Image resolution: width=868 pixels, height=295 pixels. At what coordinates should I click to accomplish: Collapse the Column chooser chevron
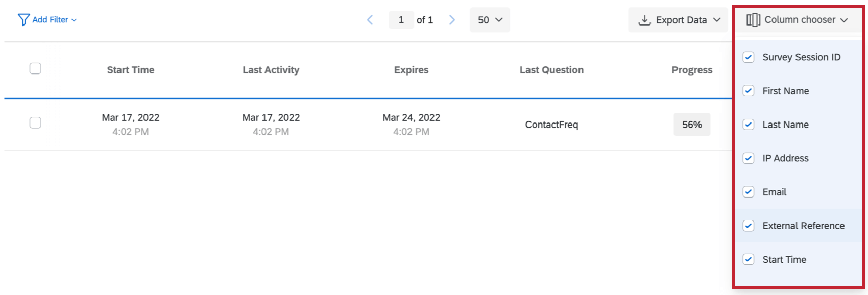[x=844, y=20]
